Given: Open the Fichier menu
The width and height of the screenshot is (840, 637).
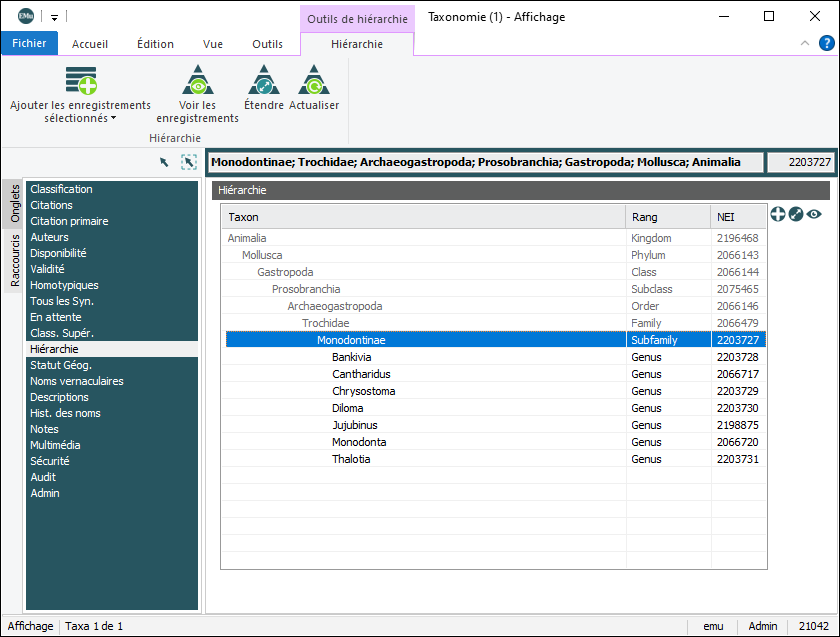Looking at the screenshot, I should click(29, 44).
